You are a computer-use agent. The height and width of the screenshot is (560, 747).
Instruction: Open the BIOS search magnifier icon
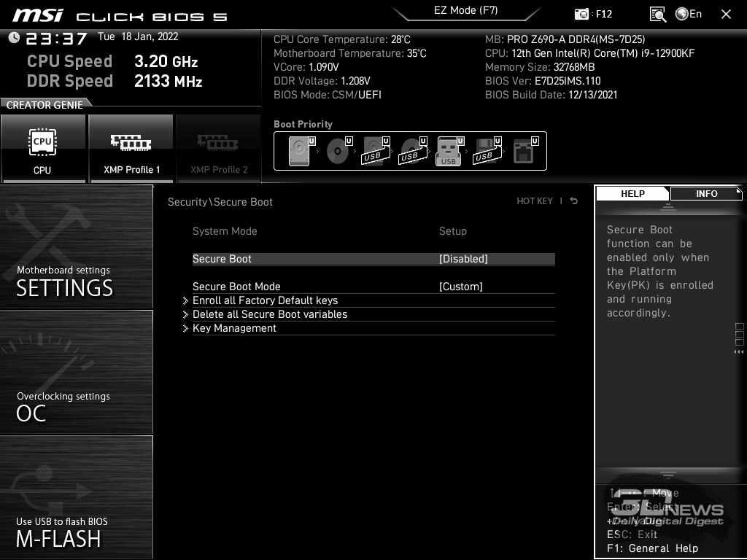click(657, 15)
